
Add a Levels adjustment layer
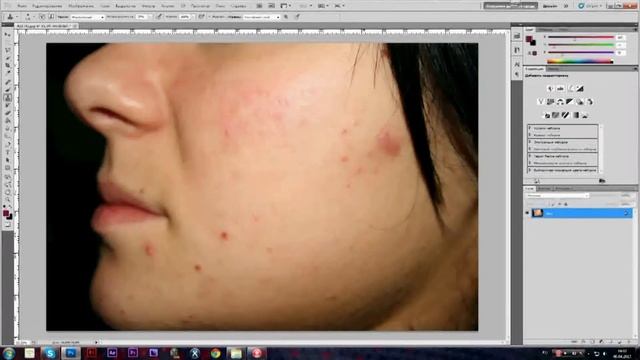561,89
